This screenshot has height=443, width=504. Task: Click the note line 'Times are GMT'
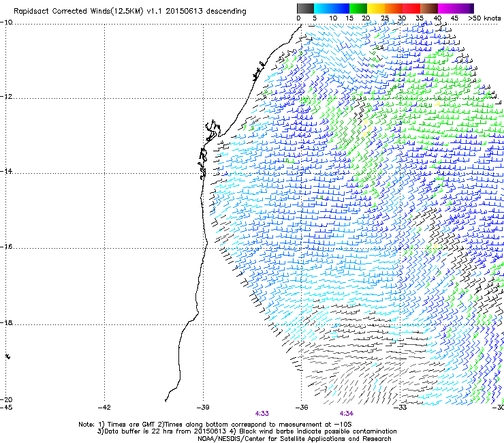(131, 425)
